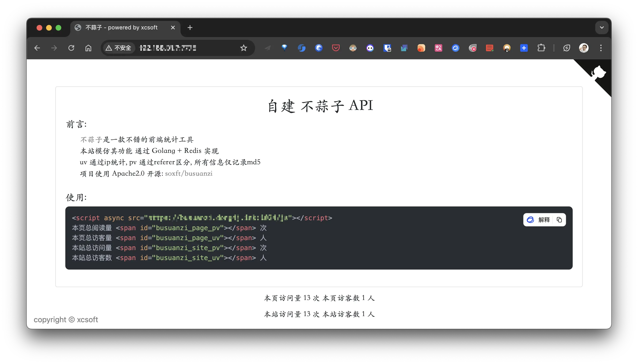Copy the script code snippet

tap(559, 220)
